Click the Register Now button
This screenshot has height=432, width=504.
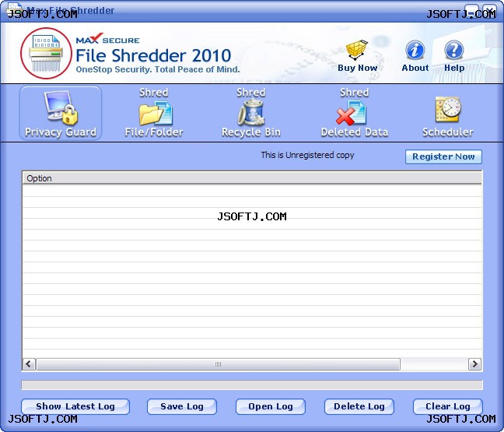pyautogui.click(x=443, y=156)
